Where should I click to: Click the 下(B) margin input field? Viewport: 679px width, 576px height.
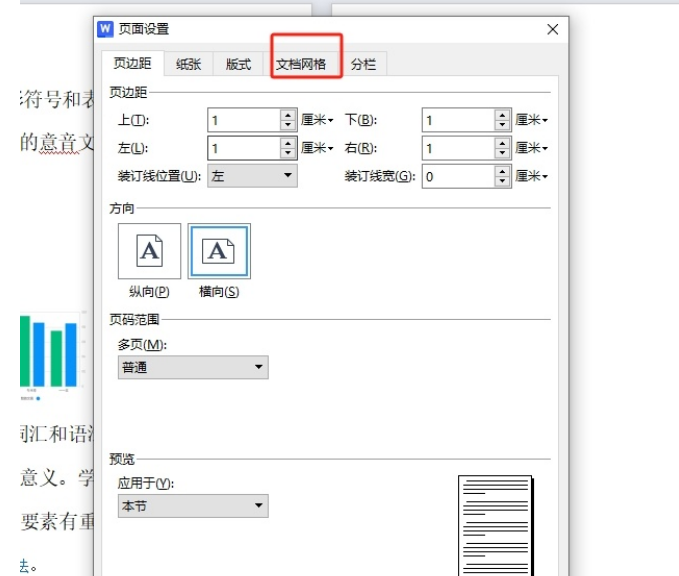458,120
